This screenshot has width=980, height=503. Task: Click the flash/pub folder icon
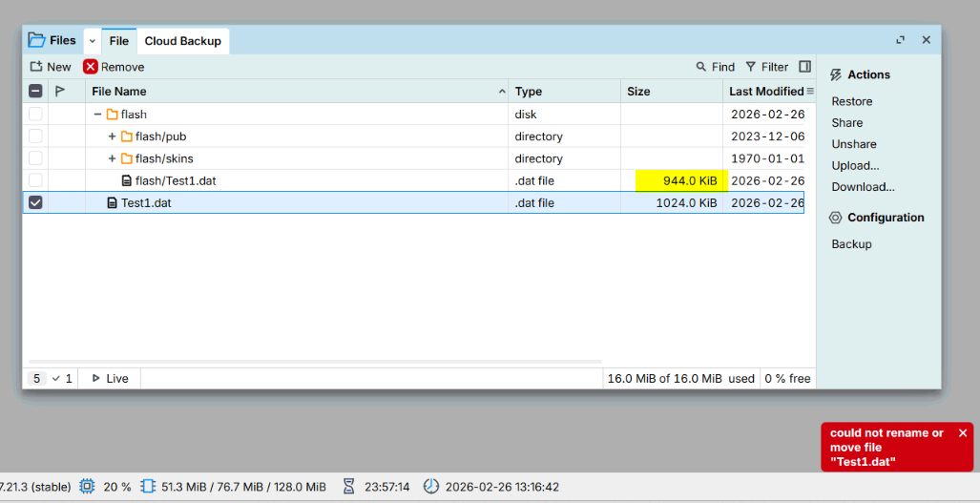pos(127,136)
